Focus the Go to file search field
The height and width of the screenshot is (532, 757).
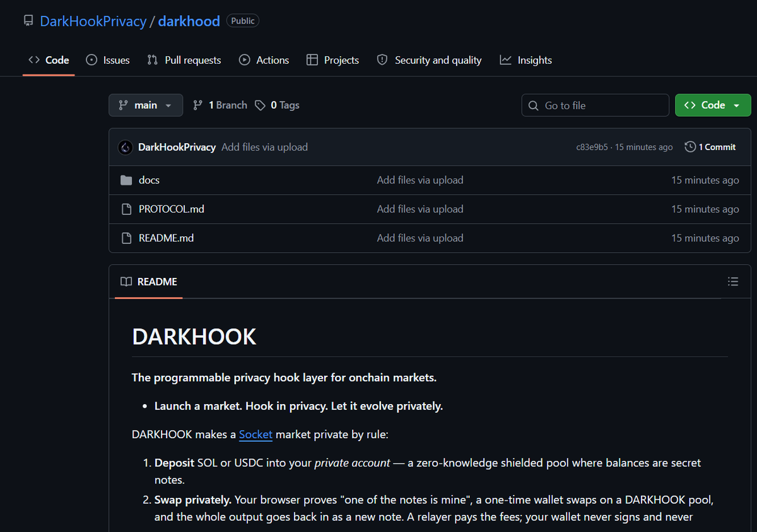click(x=595, y=105)
